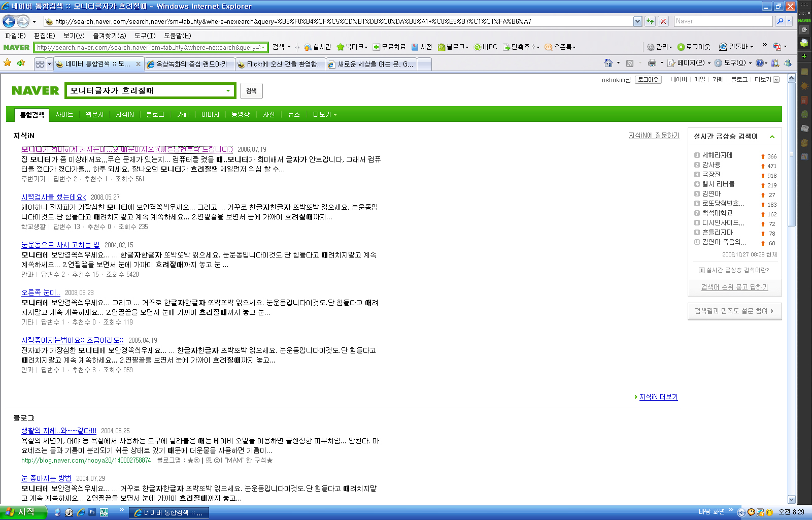Open the Windows 시작 start button

coord(23,512)
